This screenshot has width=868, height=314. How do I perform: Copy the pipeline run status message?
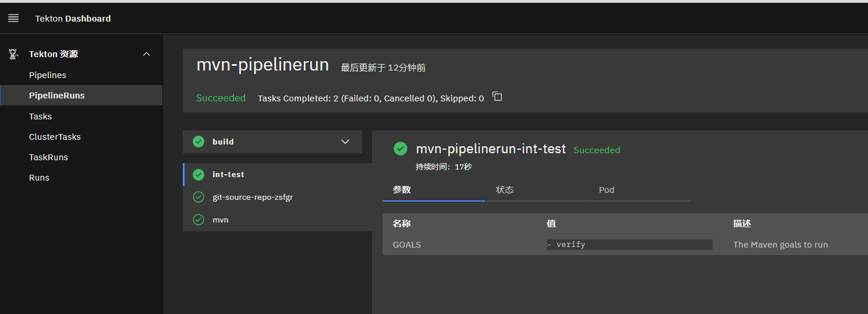tap(497, 97)
